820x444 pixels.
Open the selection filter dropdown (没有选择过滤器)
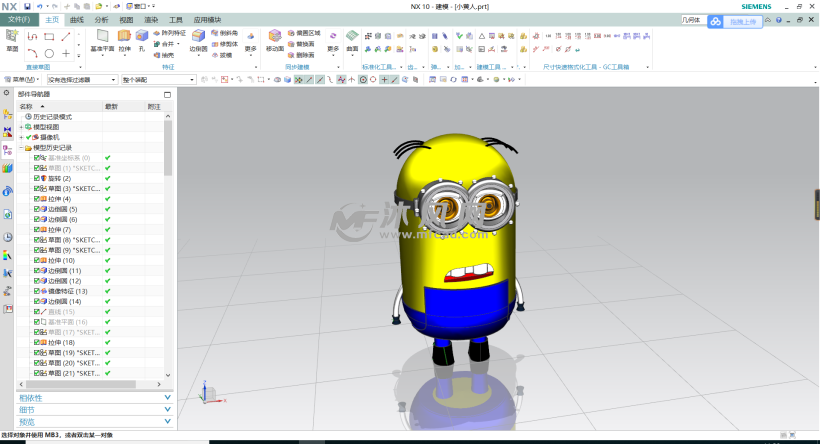[x=82, y=79]
